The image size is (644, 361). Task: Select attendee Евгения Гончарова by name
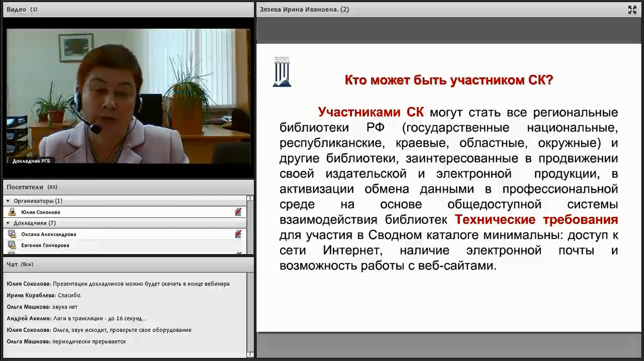(45, 245)
